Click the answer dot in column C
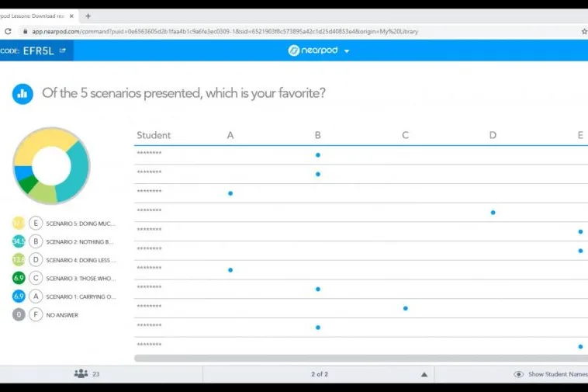The width and height of the screenshot is (588, 392). click(x=406, y=308)
